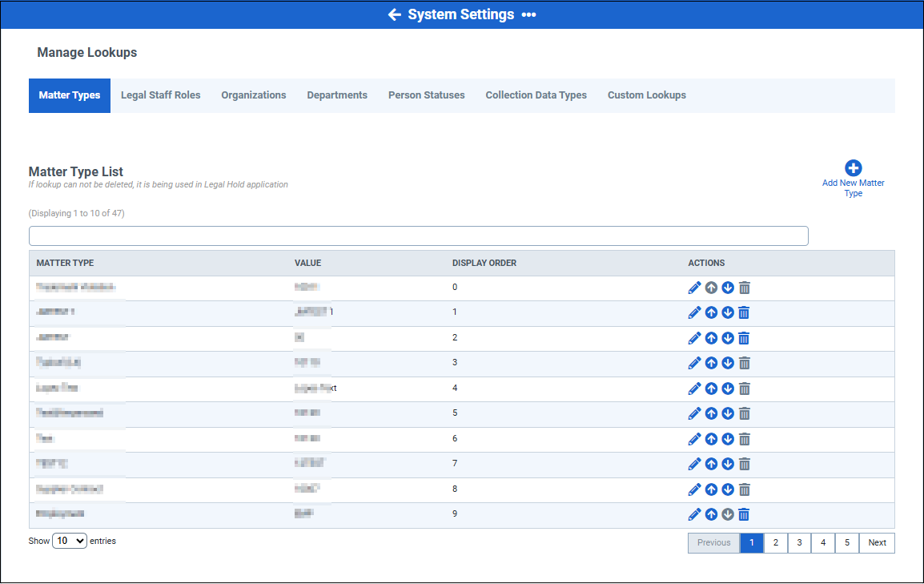
Task: Jump to page 2 of the list
Action: coord(776,543)
